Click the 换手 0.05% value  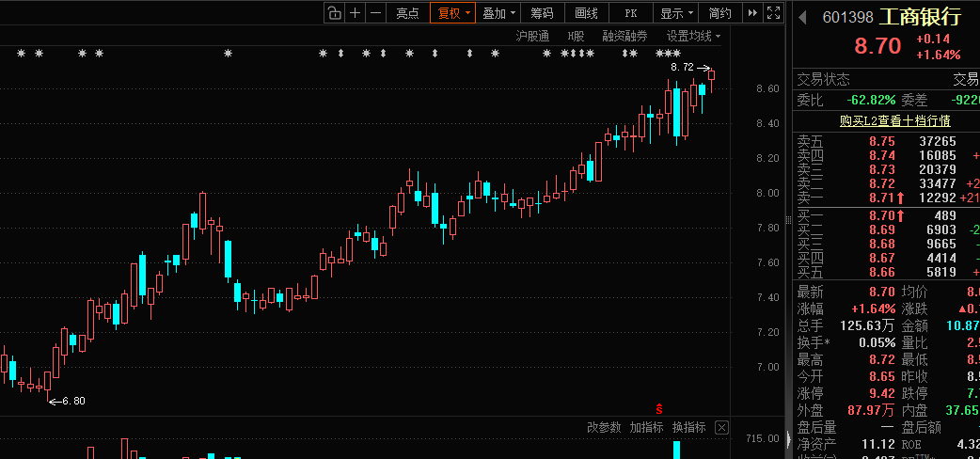pyautogui.click(x=877, y=342)
